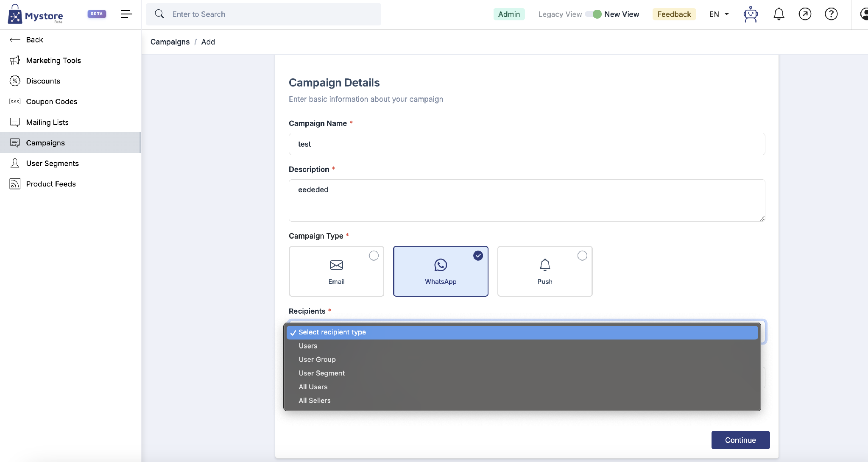The image size is (868, 462).
Task: Click the Coupon Codes icon
Action: 15,102
